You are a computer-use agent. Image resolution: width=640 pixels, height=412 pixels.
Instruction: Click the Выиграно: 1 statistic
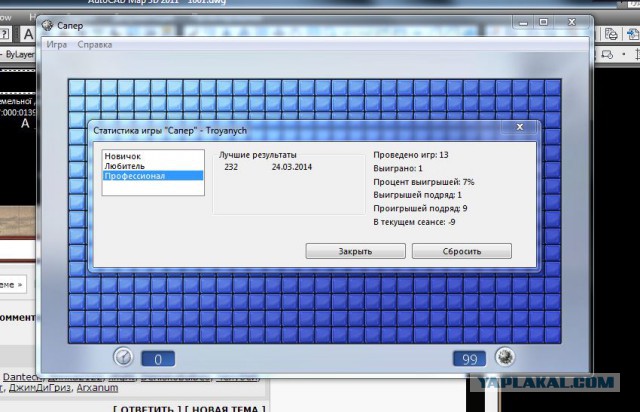pos(398,168)
